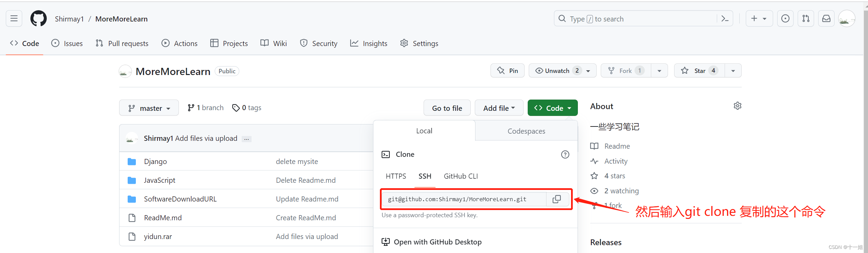The width and height of the screenshot is (868, 253).
Task: Click the commit author avatar for Shirmay1
Action: coord(132,138)
